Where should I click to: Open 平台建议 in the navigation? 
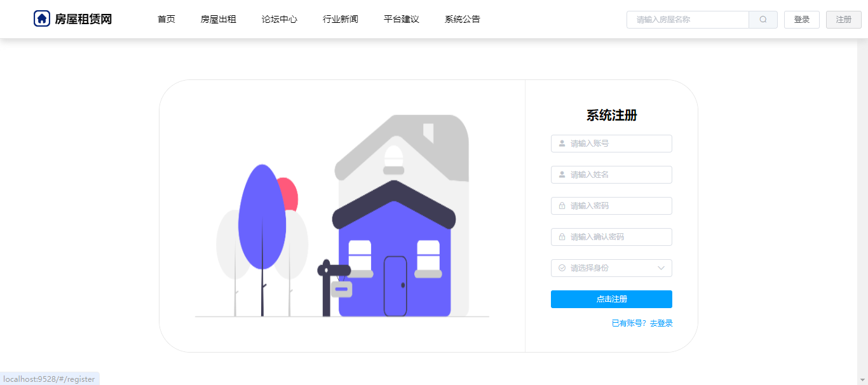pos(402,19)
